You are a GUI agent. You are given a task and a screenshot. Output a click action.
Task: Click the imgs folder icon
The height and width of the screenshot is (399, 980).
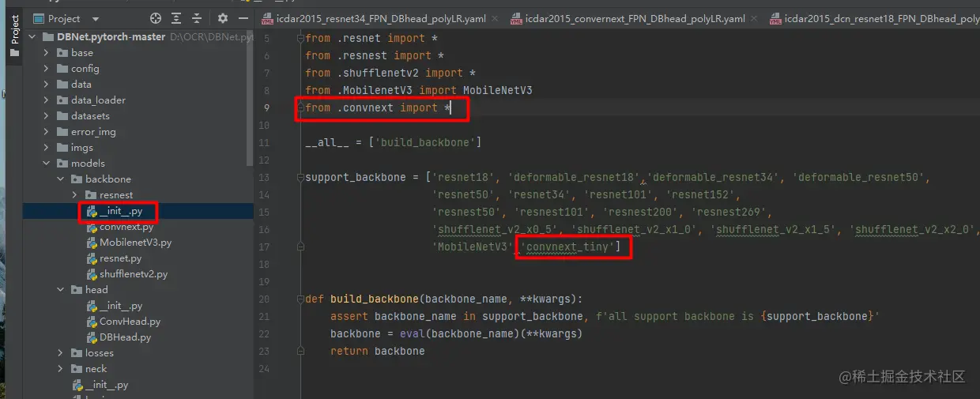coord(62,148)
